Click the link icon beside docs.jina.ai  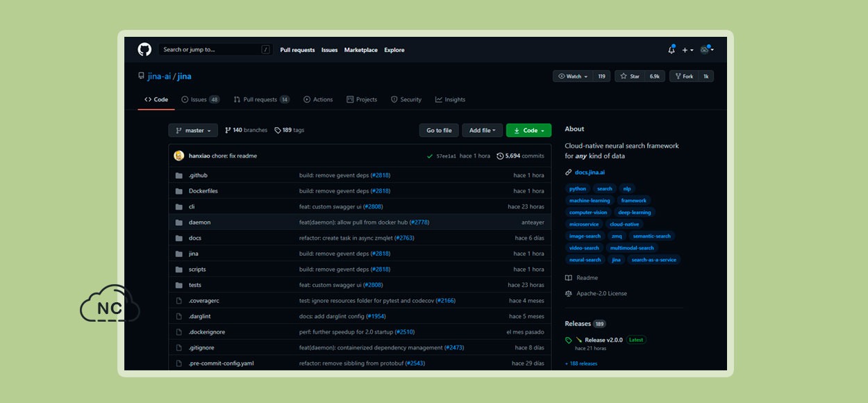click(x=569, y=172)
